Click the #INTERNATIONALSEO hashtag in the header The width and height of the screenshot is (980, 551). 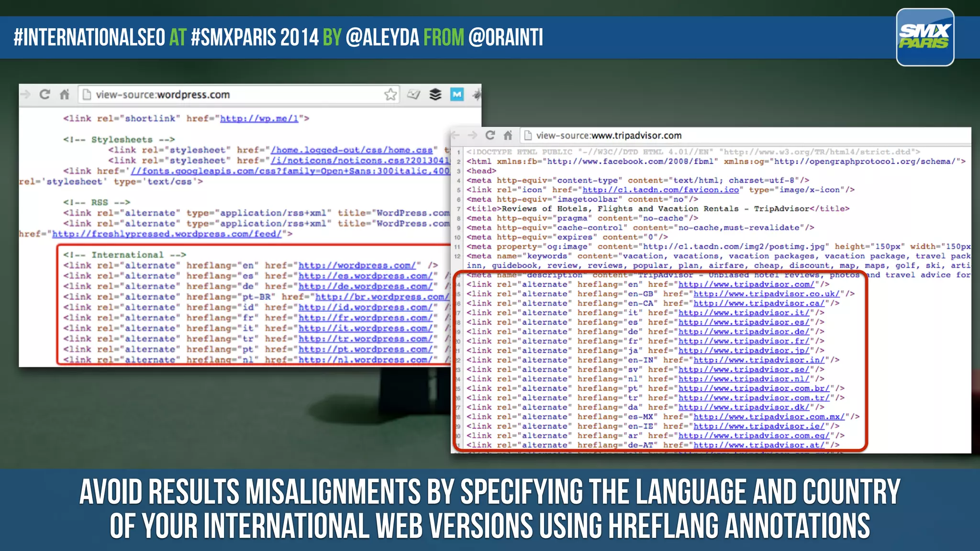click(x=89, y=37)
